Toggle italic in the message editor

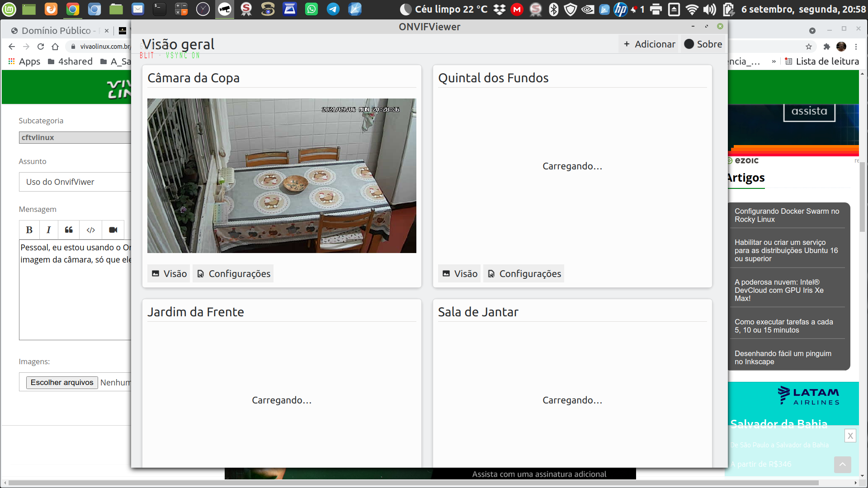(x=49, y=230)
